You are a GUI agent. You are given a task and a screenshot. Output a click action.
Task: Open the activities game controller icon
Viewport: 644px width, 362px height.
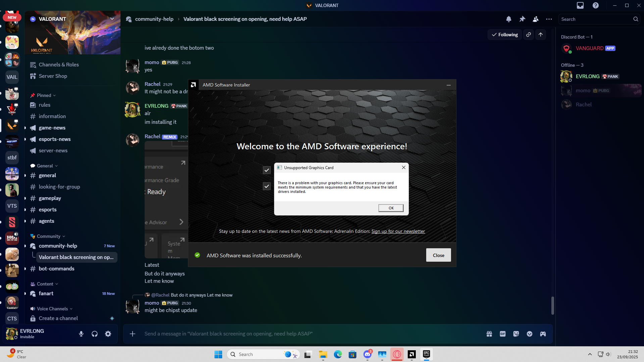pos(543,334)
